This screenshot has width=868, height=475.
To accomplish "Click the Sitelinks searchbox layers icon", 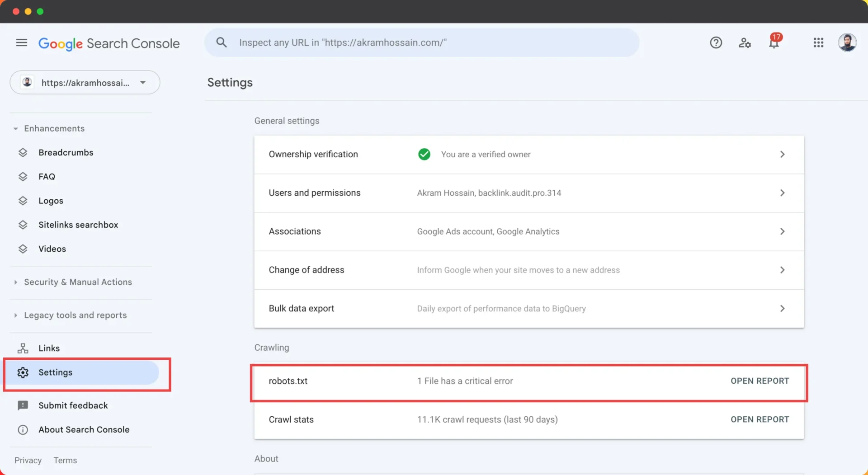I will coord(23,225).
